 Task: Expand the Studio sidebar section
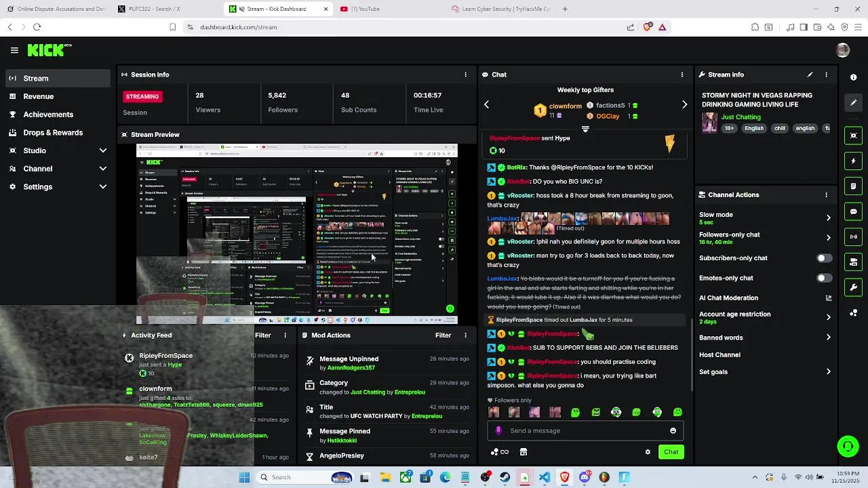coord(103,150)
